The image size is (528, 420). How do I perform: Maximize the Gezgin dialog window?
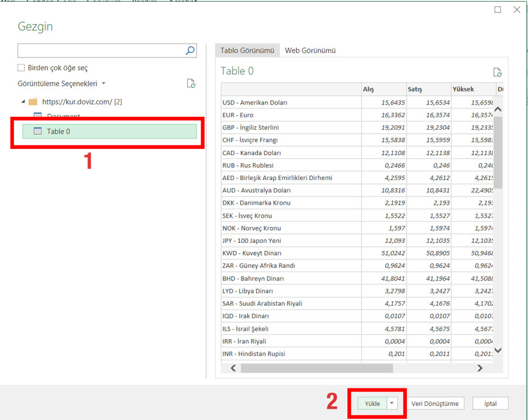tap(497, 10)
